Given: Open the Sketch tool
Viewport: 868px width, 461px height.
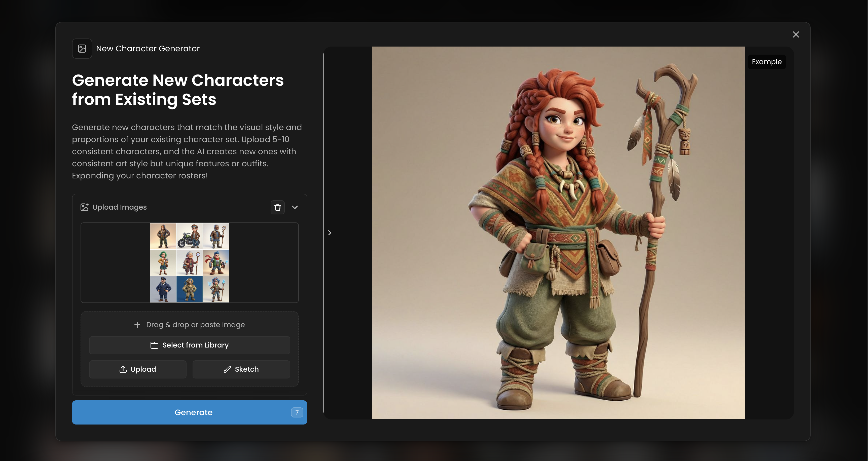Looking at the screenshot, I should click(241, 369).
